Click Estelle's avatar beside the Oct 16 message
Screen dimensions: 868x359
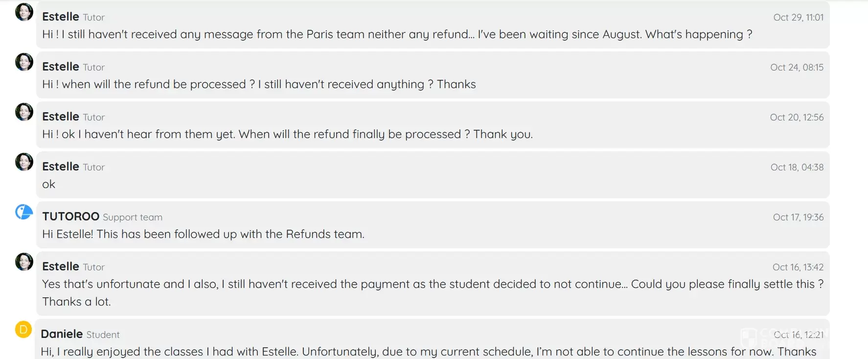tap(24, 262)
